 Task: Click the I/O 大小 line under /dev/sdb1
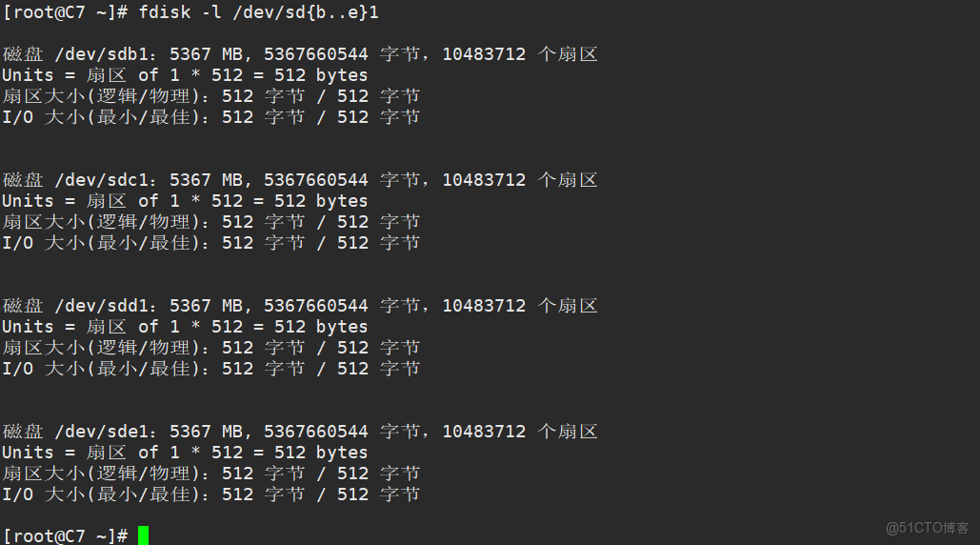click(x=210, y=117)
